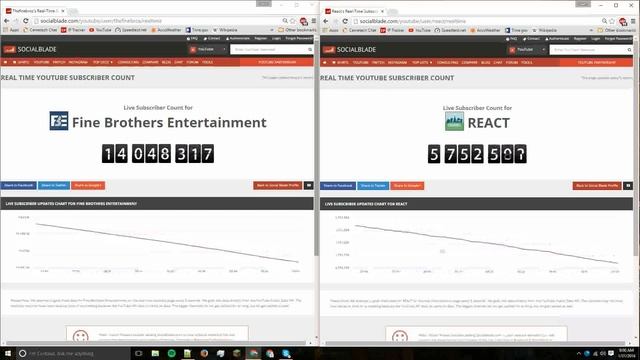Viewport: 640px width, 360px height.
Task: Open Firefox from the taskbar
Action: [204, 353]
